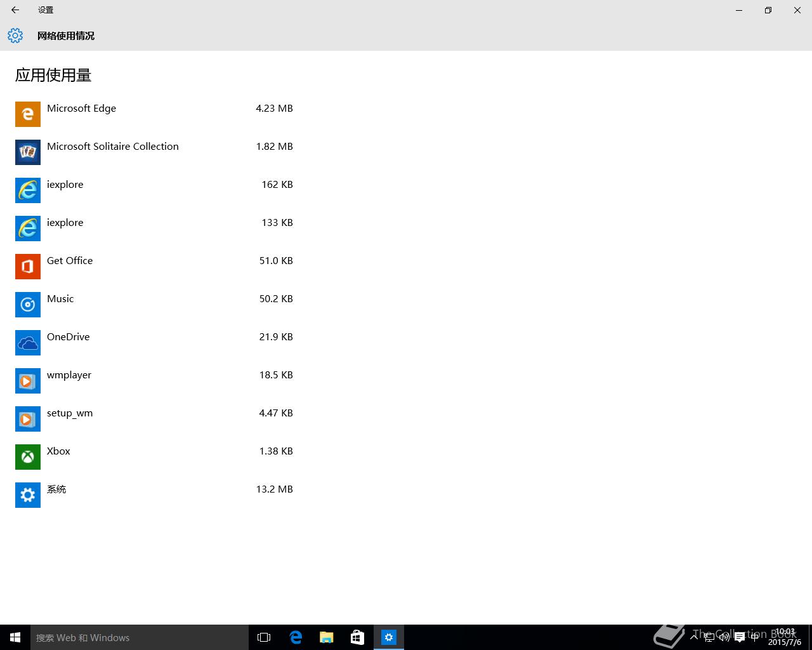812x650 pixels.
Task: Click the 1.38 KB usage value
Action: tap(276, 451)
